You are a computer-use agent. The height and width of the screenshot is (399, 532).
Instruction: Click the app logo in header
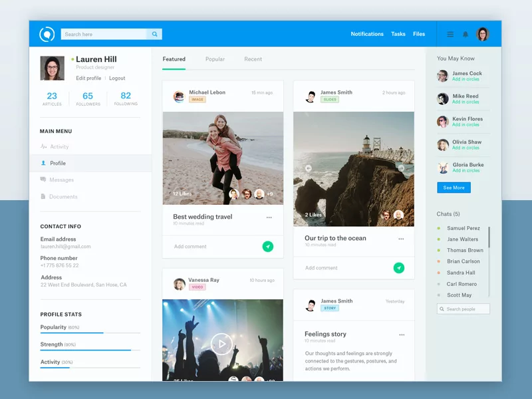coord(47,34)
